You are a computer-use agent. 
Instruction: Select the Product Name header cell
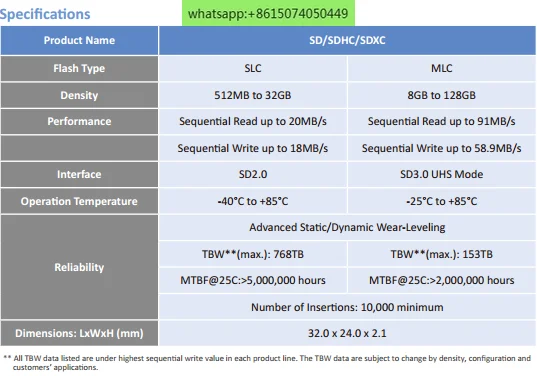pyautogui.click(x=79, y=40)
